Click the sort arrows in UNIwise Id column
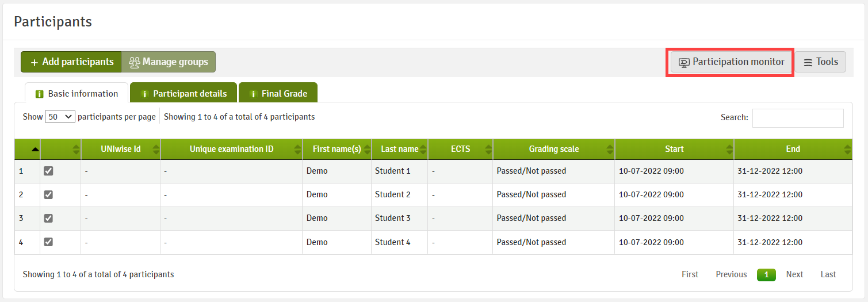 tap(155, 150)
